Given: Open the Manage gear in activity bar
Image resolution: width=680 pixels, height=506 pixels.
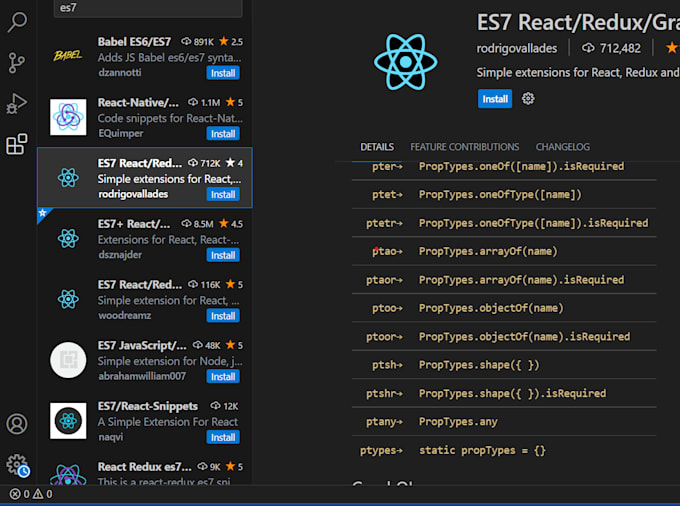Looking at the screenshot, I should 17,465.
